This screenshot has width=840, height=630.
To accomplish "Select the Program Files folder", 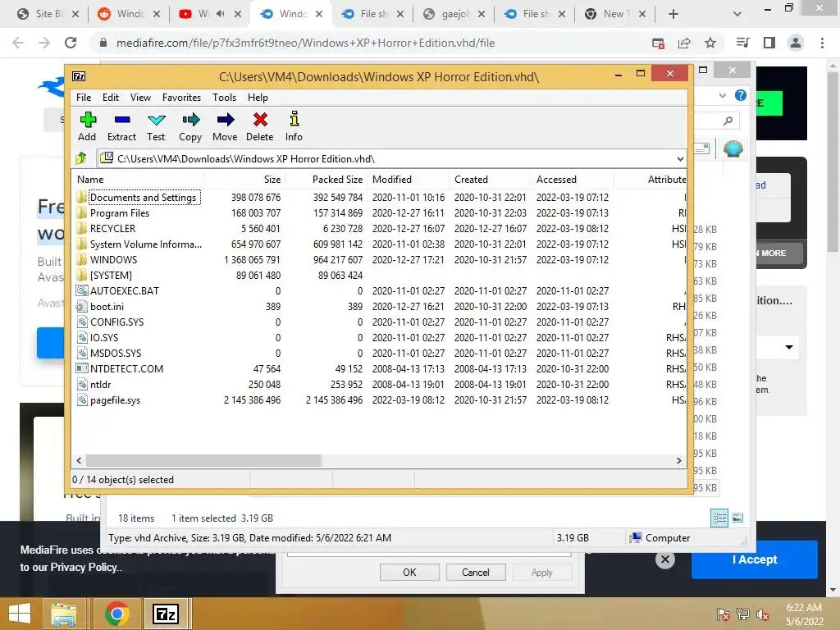I will click(x=120, y=213).
